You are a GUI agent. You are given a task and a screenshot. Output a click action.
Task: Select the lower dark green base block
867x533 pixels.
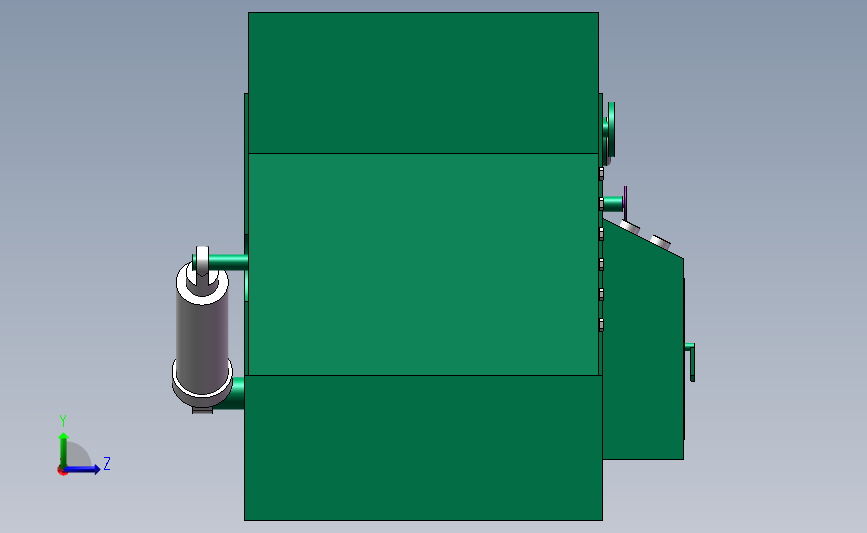(423, 448)
